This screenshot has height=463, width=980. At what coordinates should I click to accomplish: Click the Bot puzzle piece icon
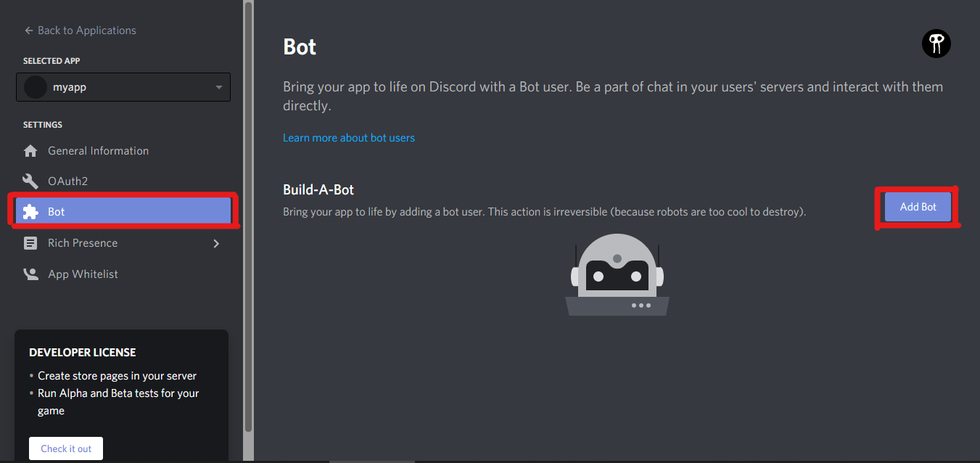click(30, 212)
